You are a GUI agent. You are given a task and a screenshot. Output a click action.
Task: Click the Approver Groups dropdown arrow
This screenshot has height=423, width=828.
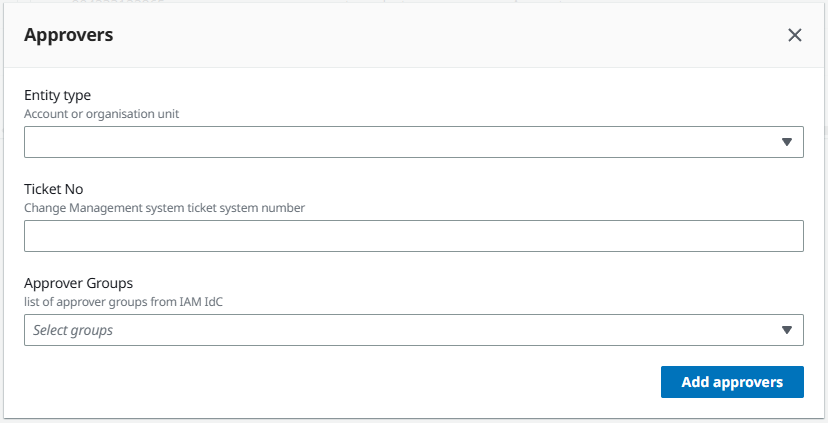(786, 330)
